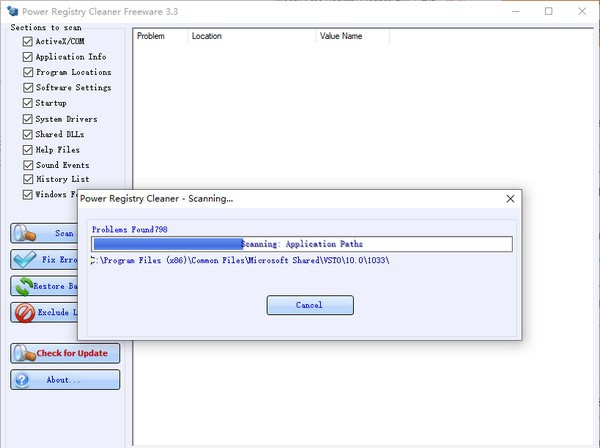
Task: Click the magnifier icon on Scan button
Action: point(24,233)
